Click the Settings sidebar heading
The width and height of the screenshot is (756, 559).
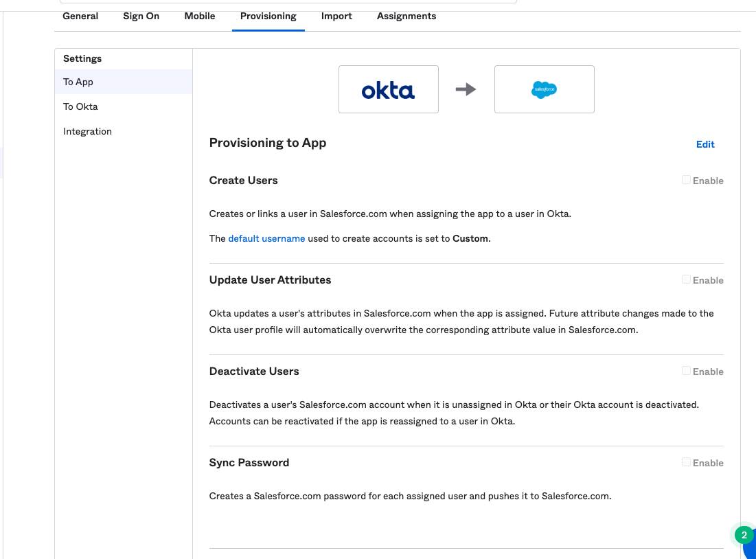point(82,58)
